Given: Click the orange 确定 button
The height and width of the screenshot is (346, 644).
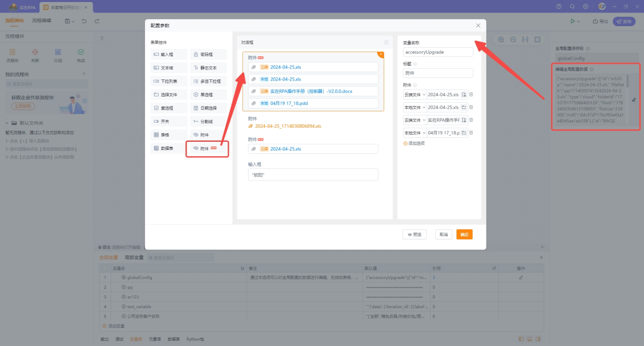Looking at the screenshot, I should coord(464,234).
